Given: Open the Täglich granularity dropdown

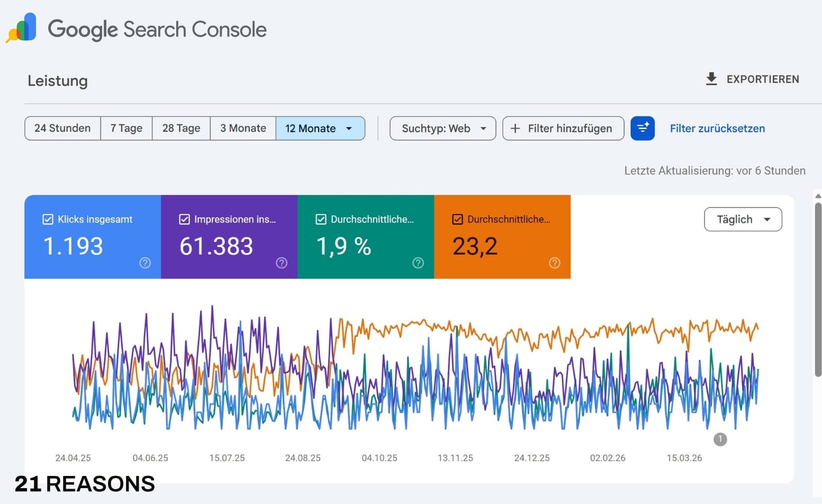Looking at the screenshot, I should [x=743, y=219].
